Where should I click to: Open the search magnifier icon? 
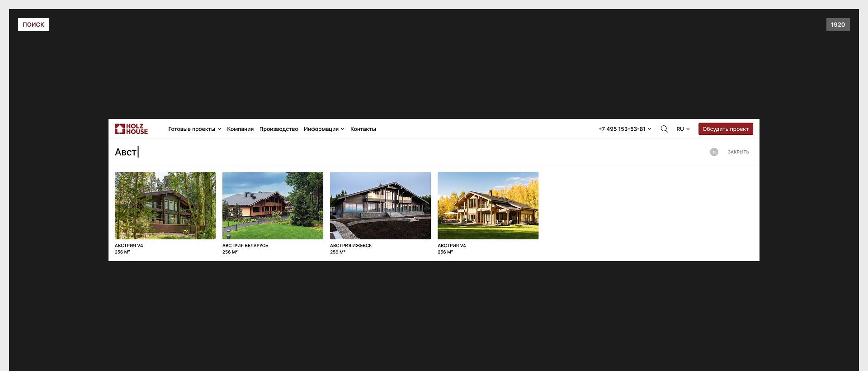pyautogui.click(x=664, y=129)
